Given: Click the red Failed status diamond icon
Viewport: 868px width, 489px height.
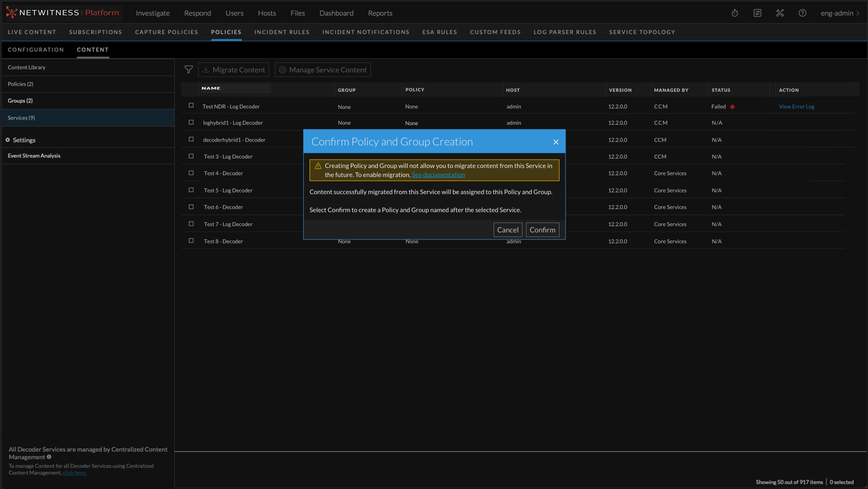Looking at the screenshot, I should point(732,107).
